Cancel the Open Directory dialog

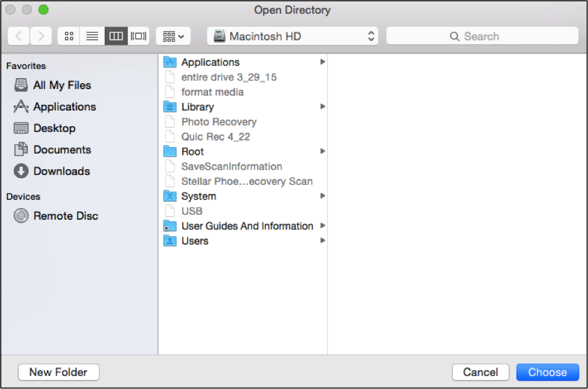[481, 372]
